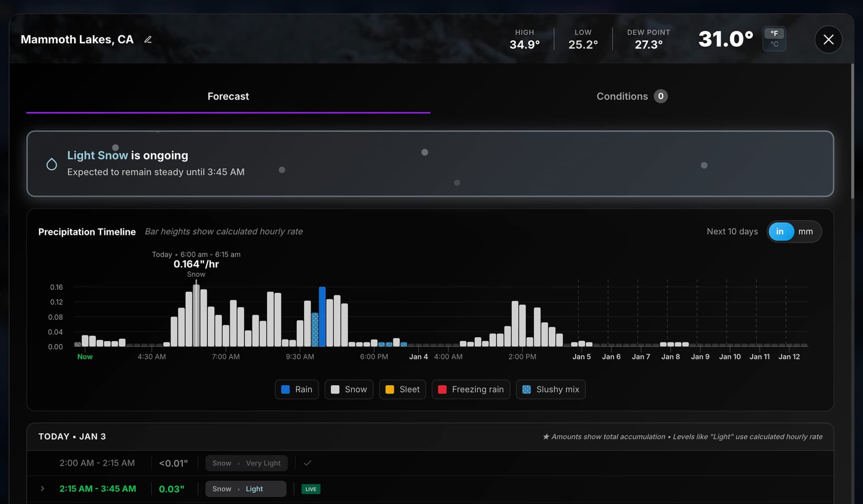The height and width of the screenshot is (504, 863).
Task: Select the Forecast tab
Action: point(228,96)
